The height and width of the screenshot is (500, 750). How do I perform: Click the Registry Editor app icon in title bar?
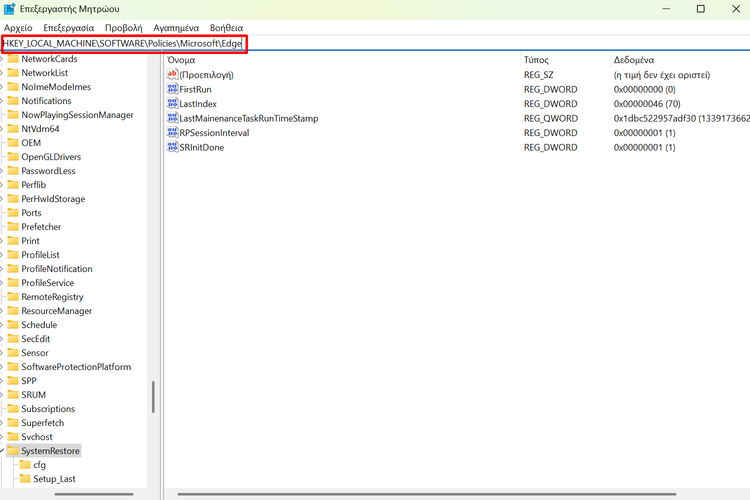coord(10,9)
